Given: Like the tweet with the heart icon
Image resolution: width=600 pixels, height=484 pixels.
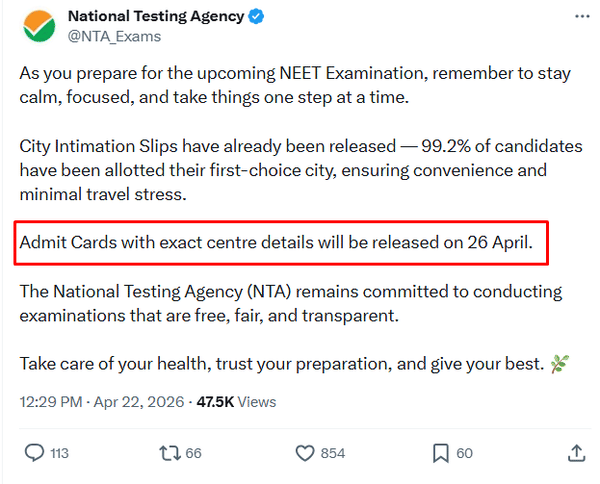Looking at the screenshot, I should click(x=305, y=453).
